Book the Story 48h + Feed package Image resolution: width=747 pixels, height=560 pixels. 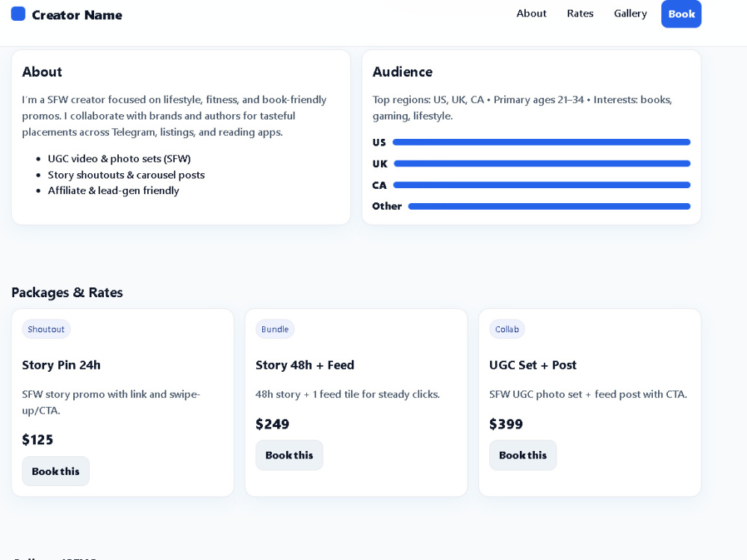[x=289, y=455]
